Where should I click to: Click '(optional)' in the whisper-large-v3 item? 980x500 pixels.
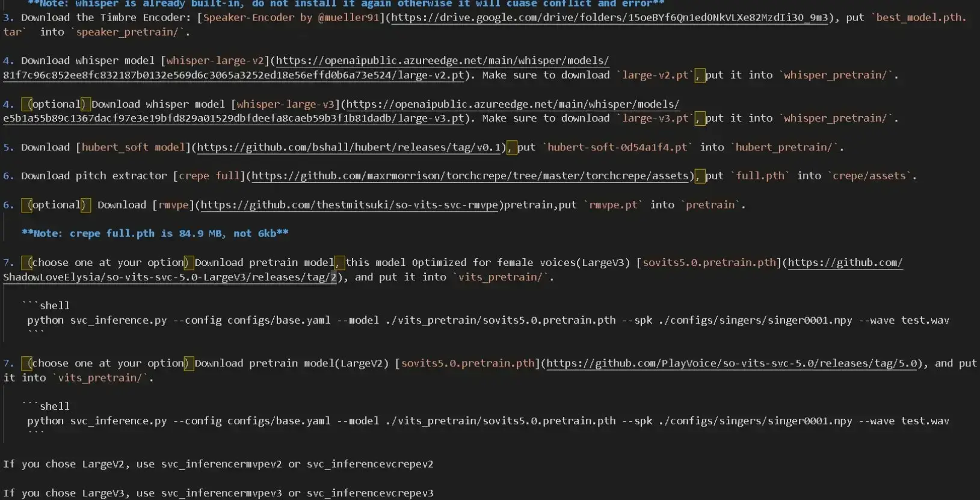point(55,104)
